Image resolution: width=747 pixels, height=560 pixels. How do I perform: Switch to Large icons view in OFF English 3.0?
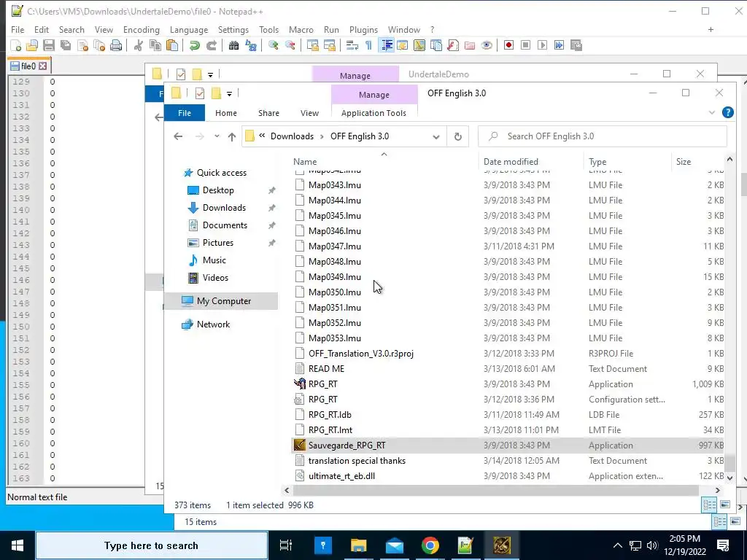point(725,505)
